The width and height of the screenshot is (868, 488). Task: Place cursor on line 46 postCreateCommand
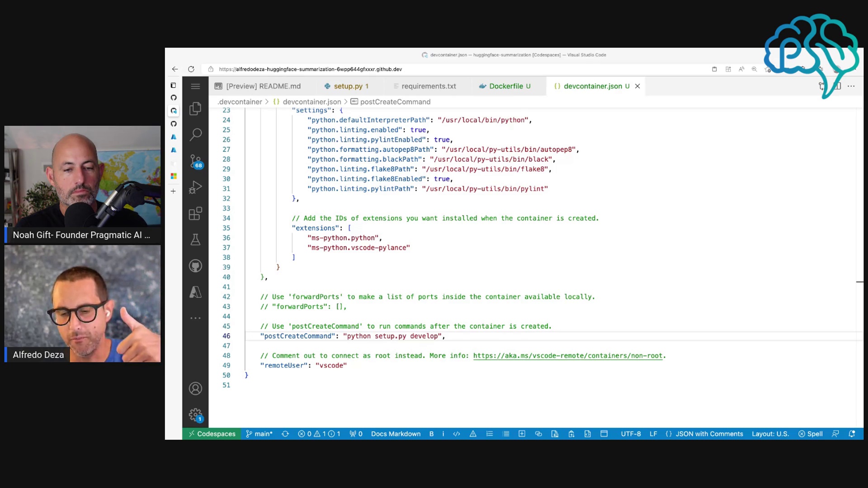(x=353, y=336)
